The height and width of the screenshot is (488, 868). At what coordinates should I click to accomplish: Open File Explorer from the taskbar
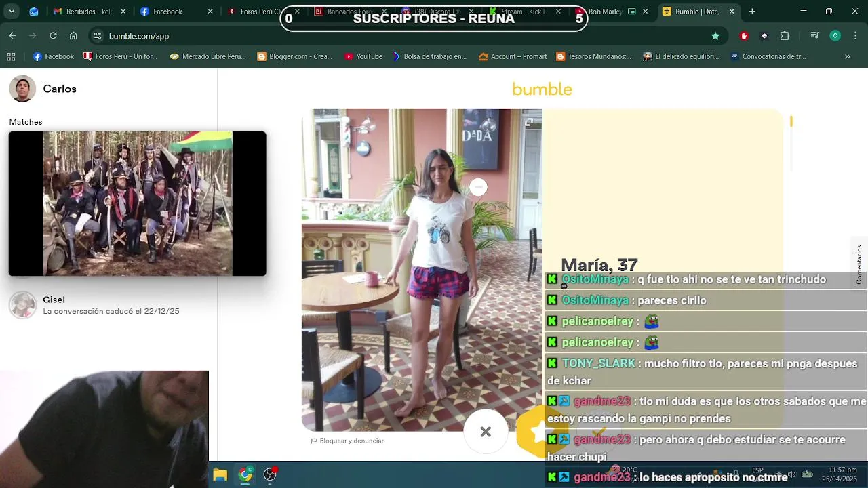(x=220, y=474)
